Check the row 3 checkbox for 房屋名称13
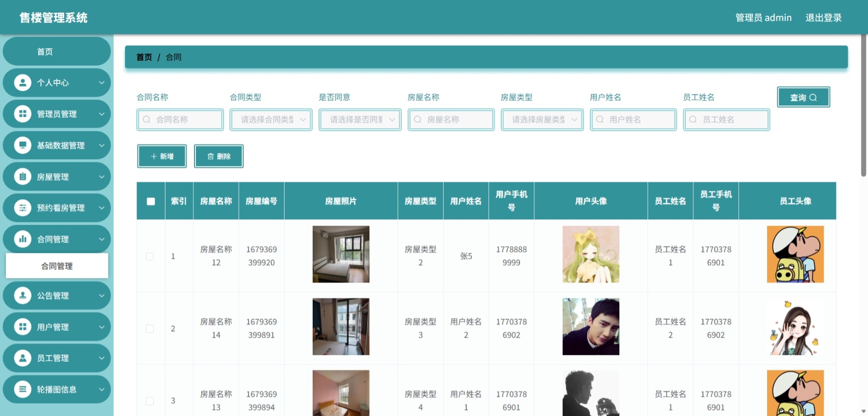868x416 pixels. point(150,401)
